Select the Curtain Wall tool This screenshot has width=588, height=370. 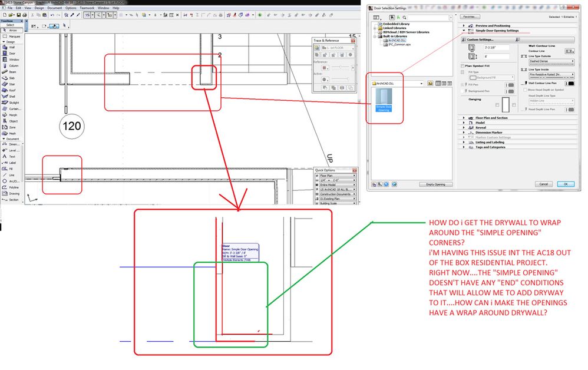click(12, 109)
